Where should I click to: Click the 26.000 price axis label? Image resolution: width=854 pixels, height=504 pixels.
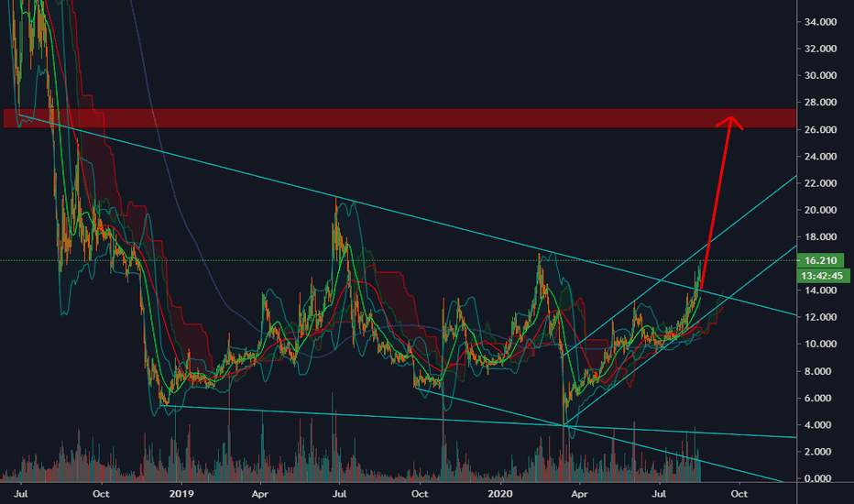[820, 129]
